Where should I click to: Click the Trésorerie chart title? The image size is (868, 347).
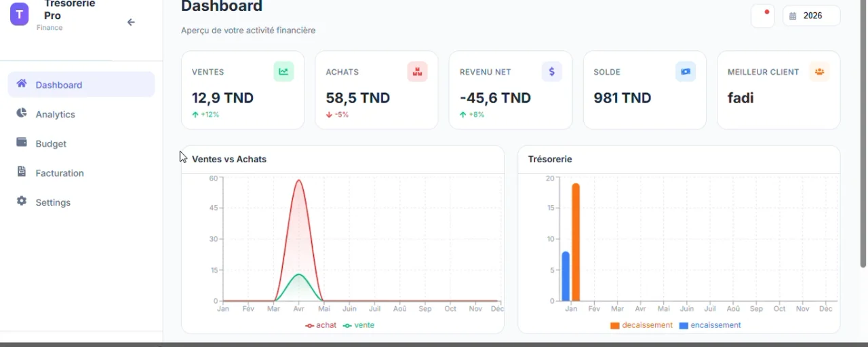click(x=550, y=159)
